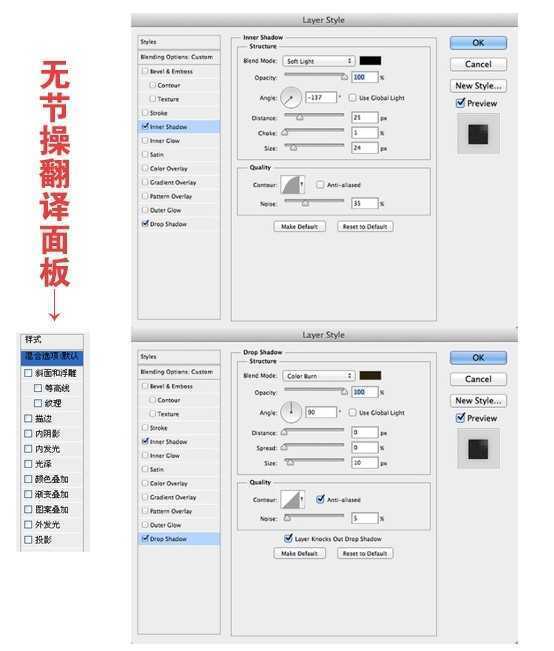
Task: Expand contour picker arrow in Inner Shadow Quality
Action: tap(302, 184)
